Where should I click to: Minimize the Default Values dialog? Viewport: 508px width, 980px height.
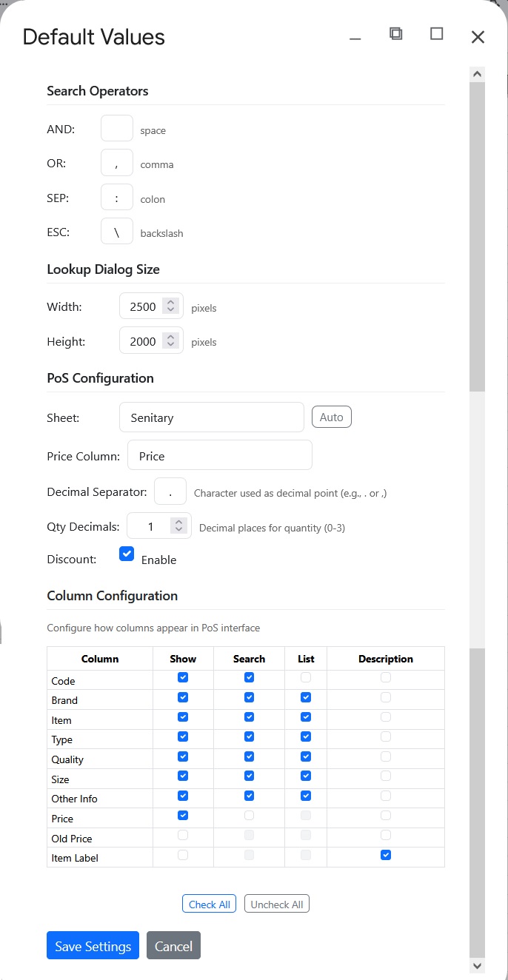pos(355,37)
